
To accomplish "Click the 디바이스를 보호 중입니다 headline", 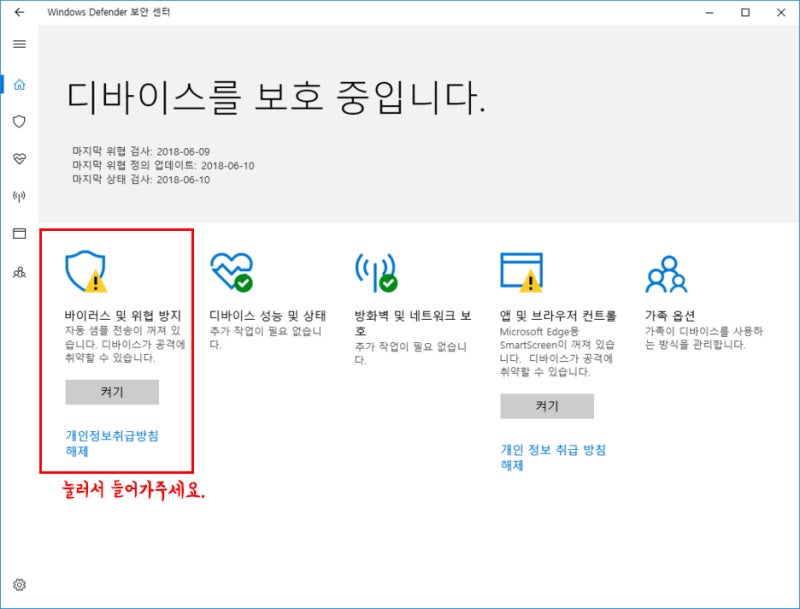I will coord(276,96).
